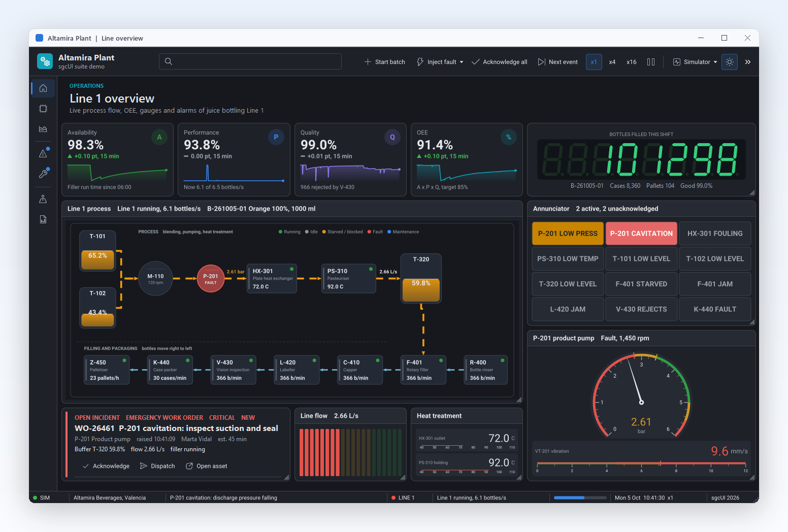Viewport: 788px width, 532px height.
Task: Click the Performance P badge
Action: [276, 137]
